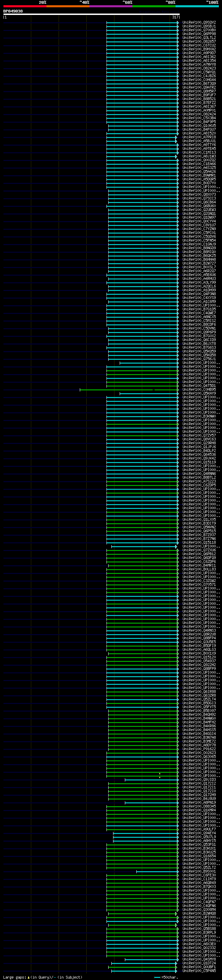Select the UniRef100_A7S223 label
The width and height of the screenshot is (222, 980).
coord(199,481)
